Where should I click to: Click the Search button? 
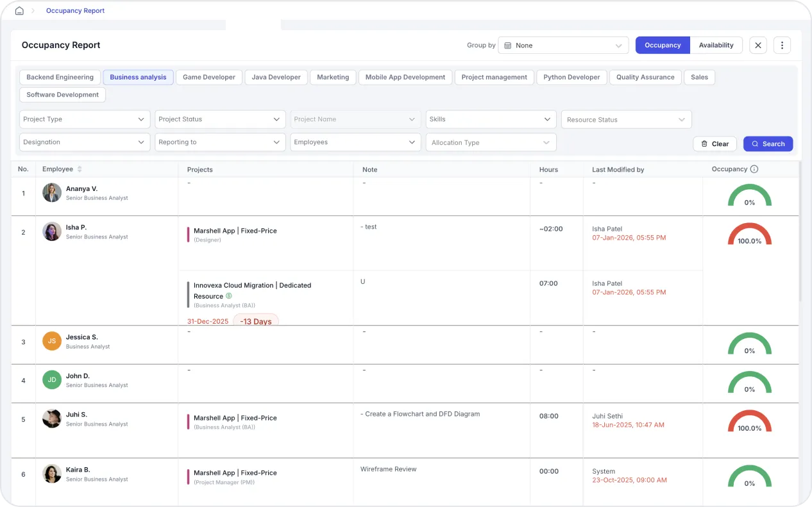coord(768,144)
